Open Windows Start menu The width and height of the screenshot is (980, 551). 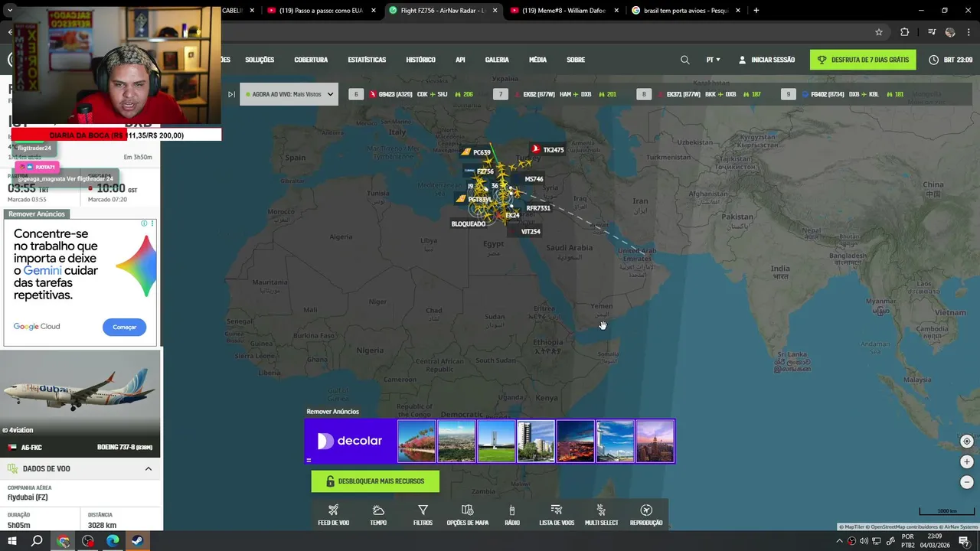(11, 541)
